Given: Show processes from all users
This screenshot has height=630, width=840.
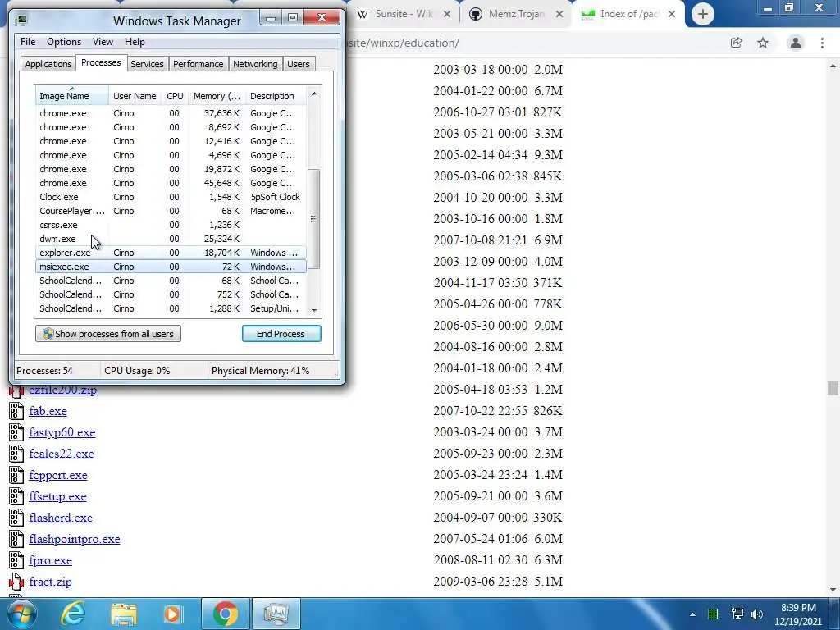Looking at the screenshot, I should pos(108,334).
